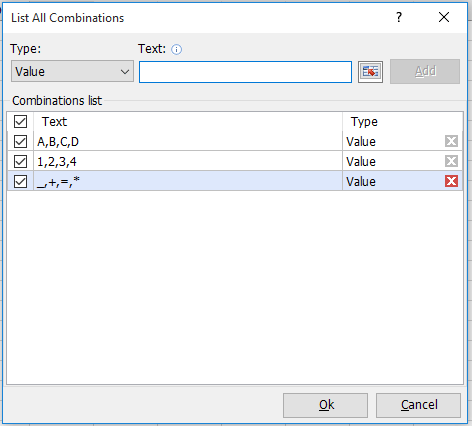This screenshot has width=472, height=426.
Task: Remove the _,+,=,* row via red X
Action: click(451, 181)
